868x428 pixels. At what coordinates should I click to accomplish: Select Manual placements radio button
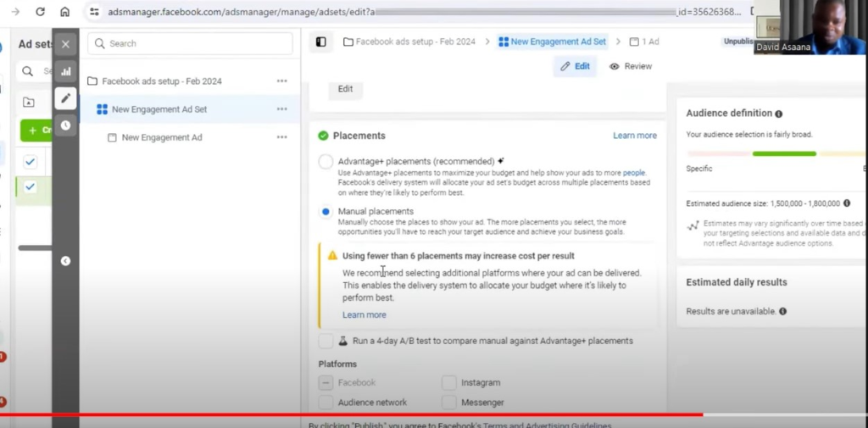pos(325,212)
